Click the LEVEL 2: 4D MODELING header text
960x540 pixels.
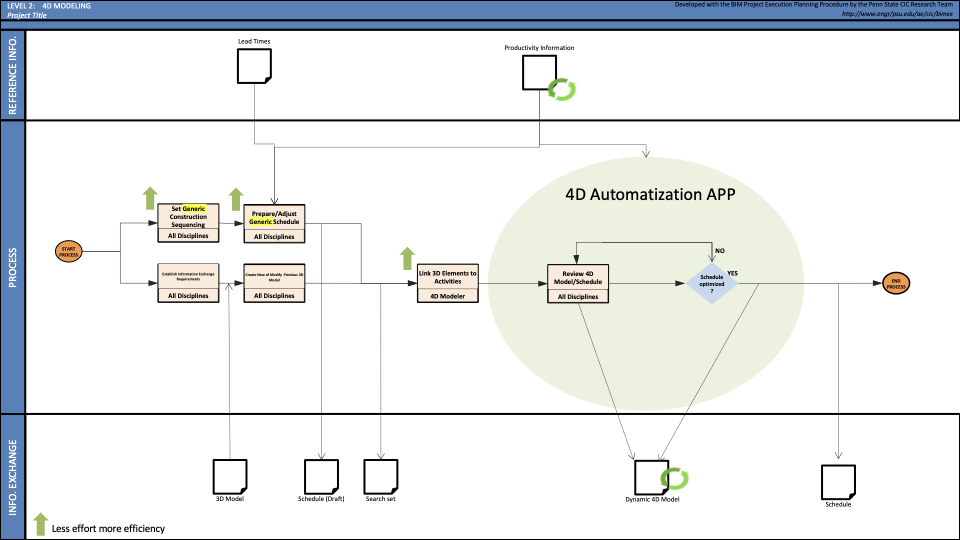49,6
